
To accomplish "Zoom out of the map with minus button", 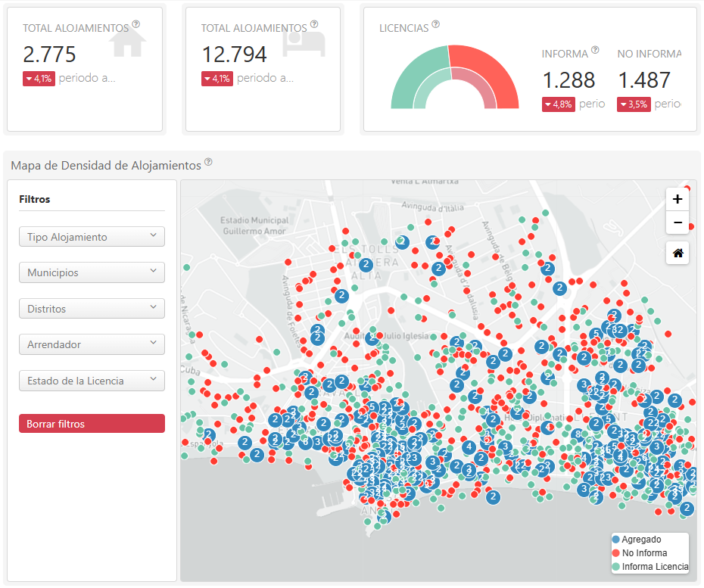I will (678, 222).
